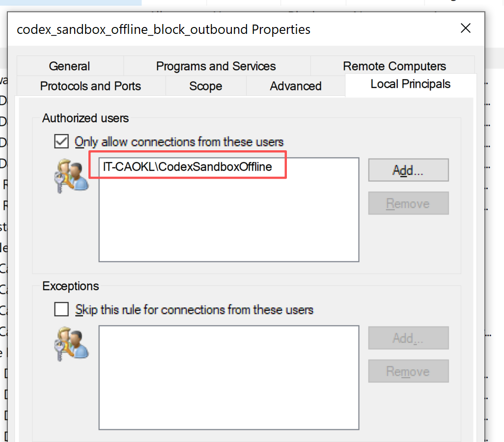Enable Skip this rule for connections checkbox

61,309
